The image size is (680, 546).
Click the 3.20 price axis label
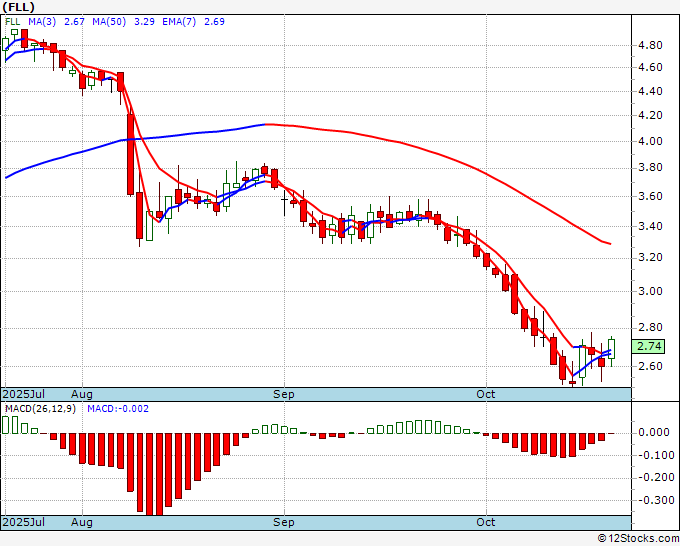click(650, 258)
